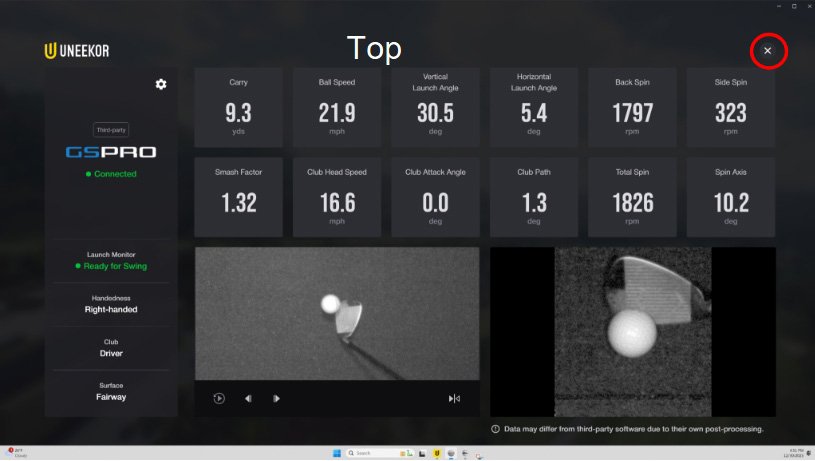Click the mirror flip icon below video
815x461 pixels.
pos(454,398)
